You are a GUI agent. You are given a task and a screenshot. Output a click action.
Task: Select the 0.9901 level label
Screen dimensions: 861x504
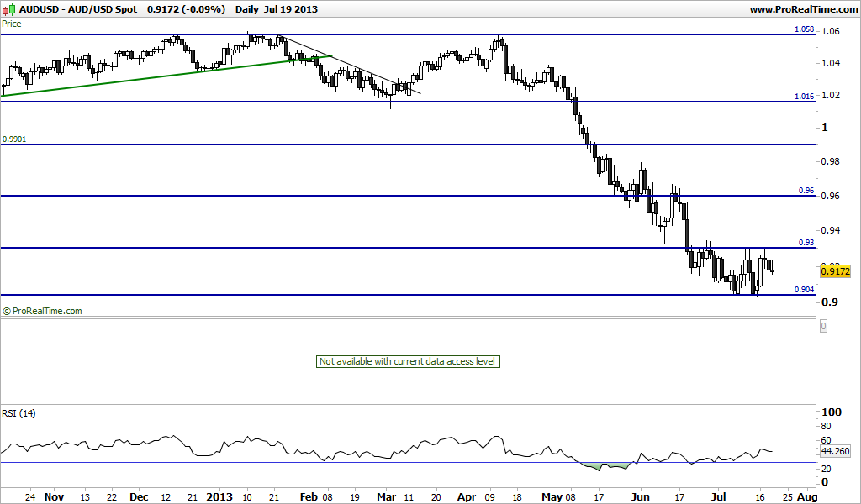pos(14,139)
